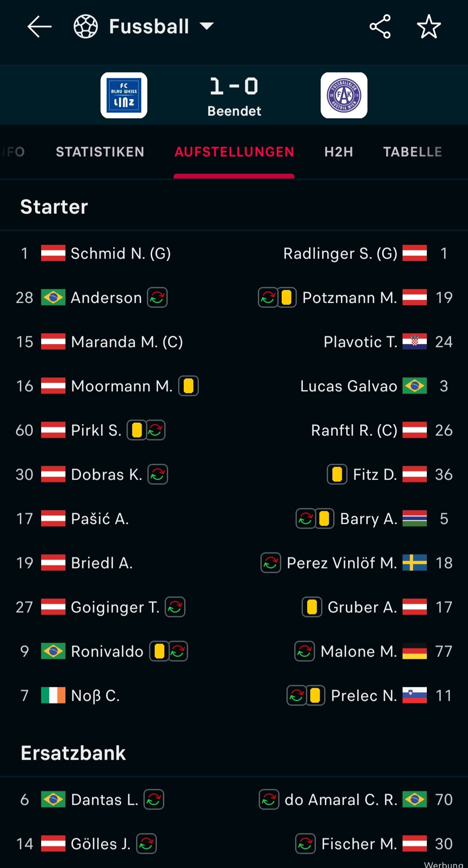Expand the Fussball sport dropdown
This screenshot has width=468, height=868.
[x=206, y=26]
